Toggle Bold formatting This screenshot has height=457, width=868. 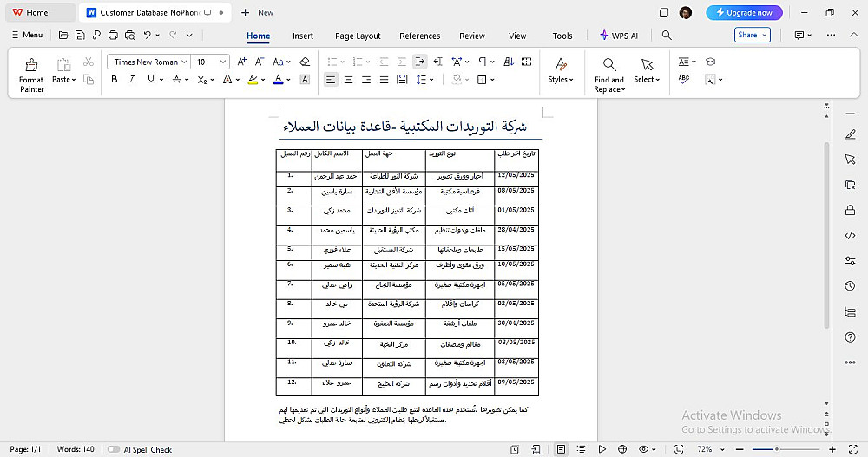(114, 80)
